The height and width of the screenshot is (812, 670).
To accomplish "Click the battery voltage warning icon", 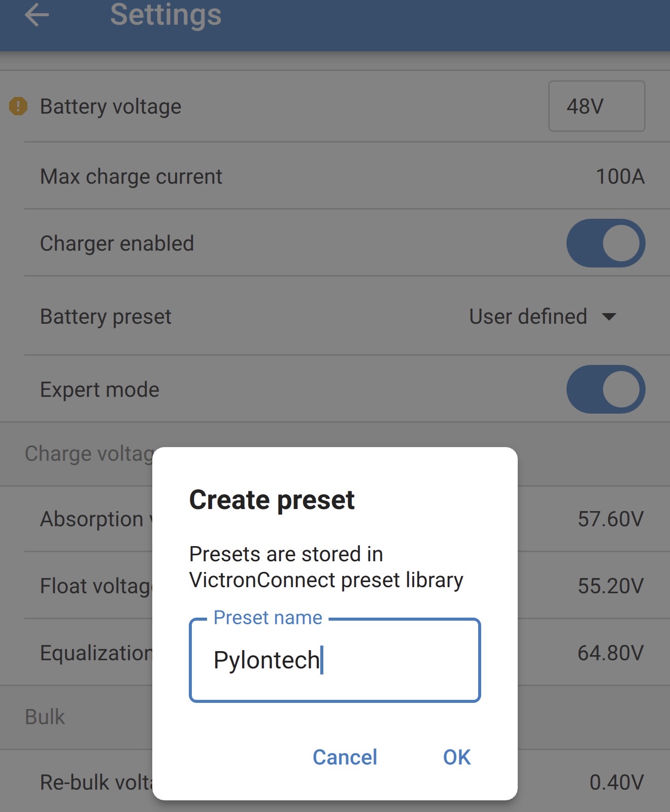I will (18, 107).
